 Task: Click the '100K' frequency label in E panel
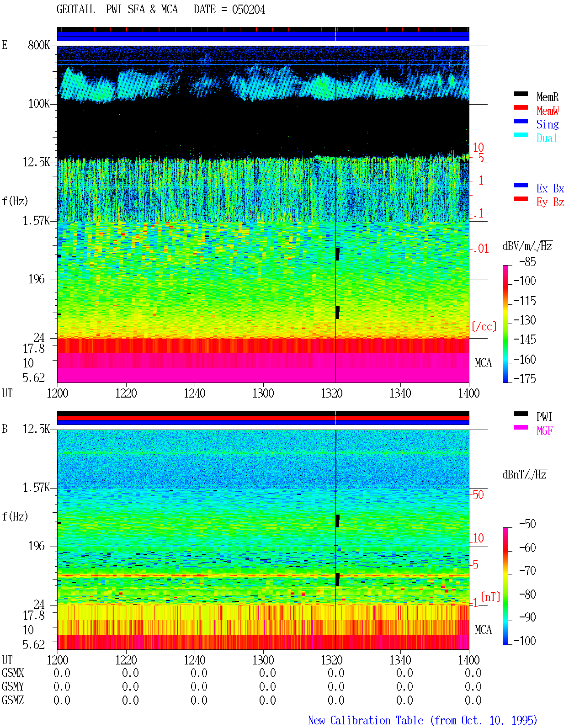[39, 104]
